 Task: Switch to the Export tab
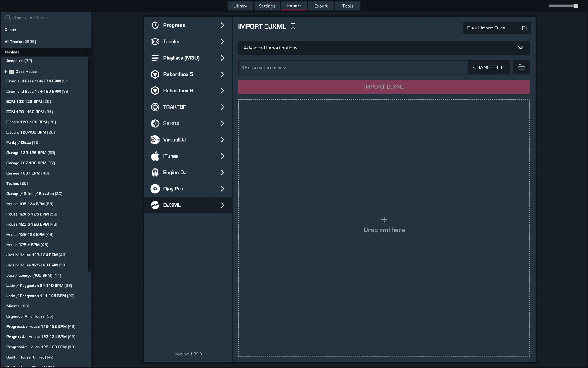coord(320,6)
